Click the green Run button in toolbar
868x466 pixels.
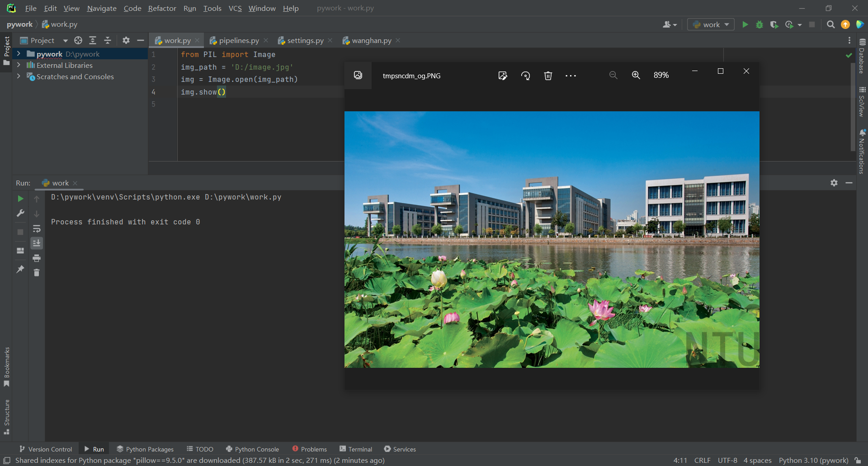(x=745, y=24)
